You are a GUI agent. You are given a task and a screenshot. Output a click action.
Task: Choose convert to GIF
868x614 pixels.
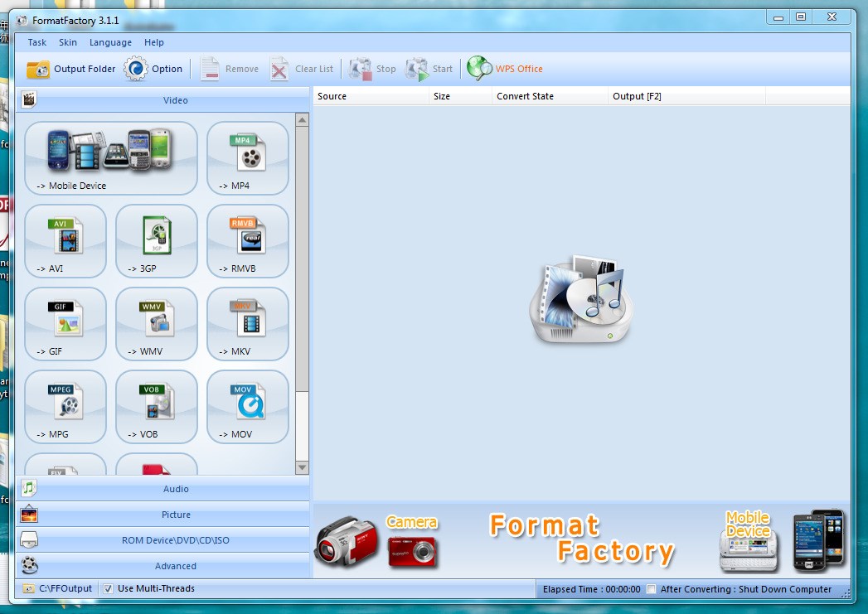tap(65, 324)
